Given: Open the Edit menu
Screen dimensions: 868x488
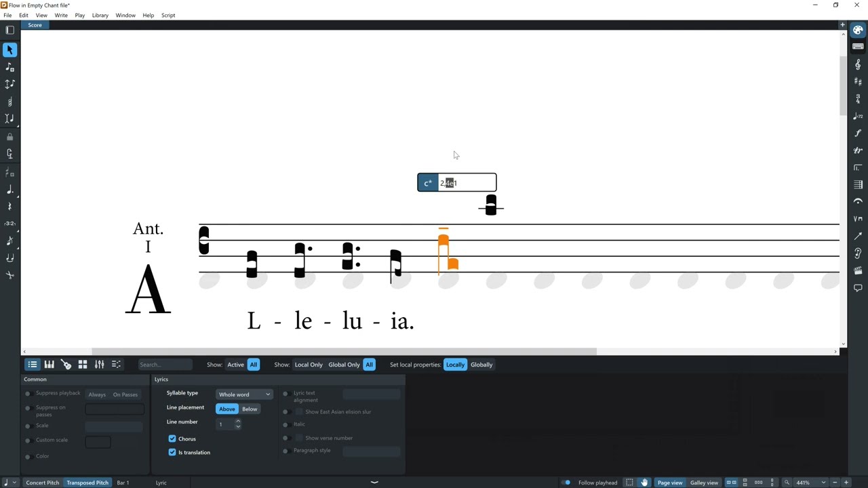Looking at the screenshot, I should [x=24, y=15].
